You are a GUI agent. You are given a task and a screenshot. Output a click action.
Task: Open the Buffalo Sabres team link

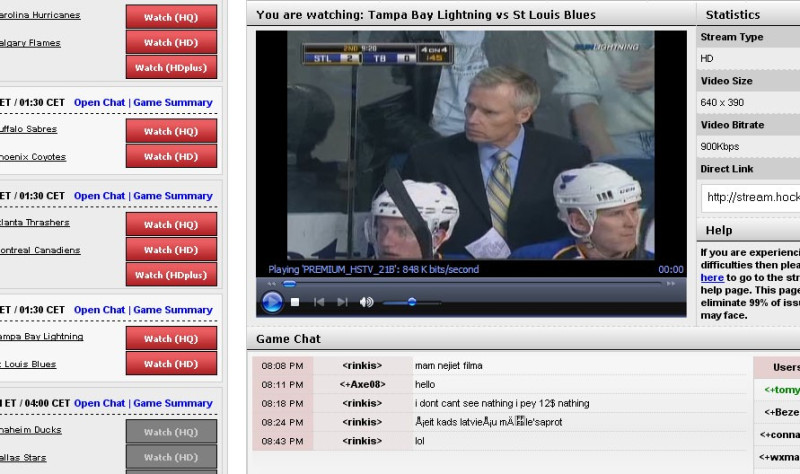(28, 129)
